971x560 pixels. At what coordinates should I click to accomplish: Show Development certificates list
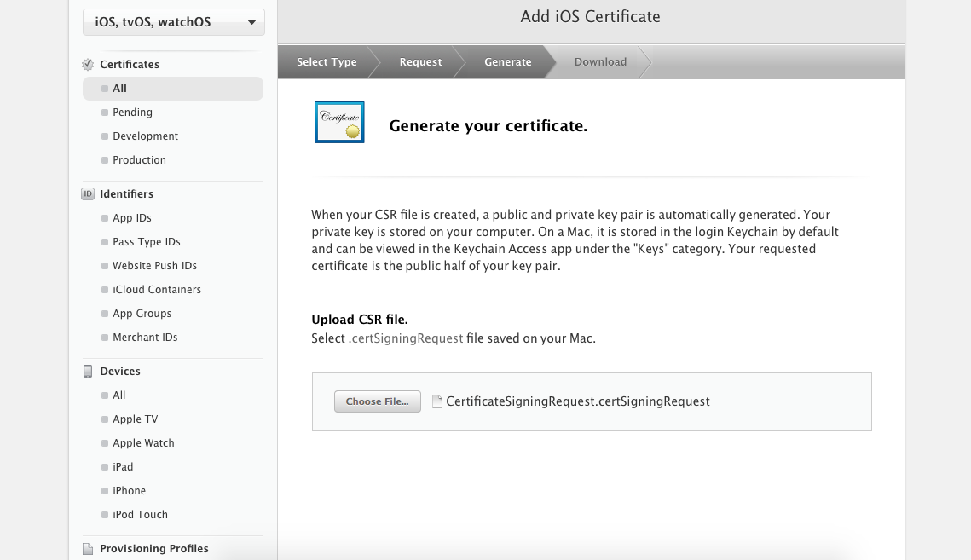[145, 136]
